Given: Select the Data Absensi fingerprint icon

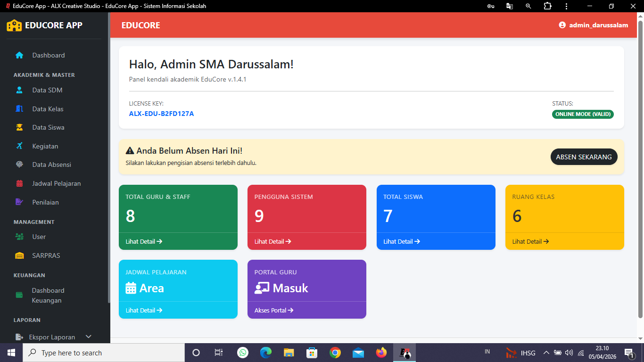Looking at the screenshot, I should coord(19,165).
